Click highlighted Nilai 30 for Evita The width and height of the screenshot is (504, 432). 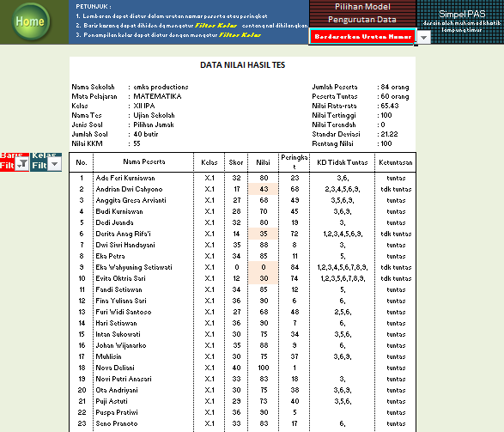tap(263, 278)
